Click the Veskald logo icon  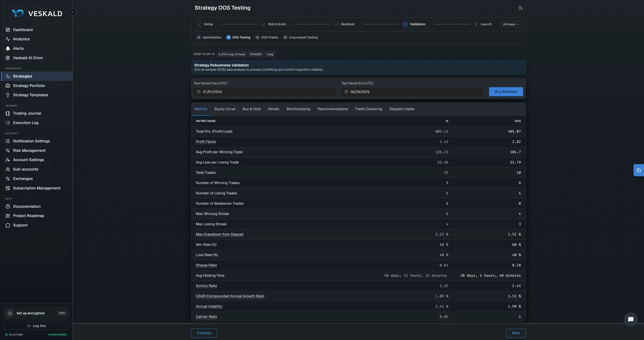(x=18, y=13)
